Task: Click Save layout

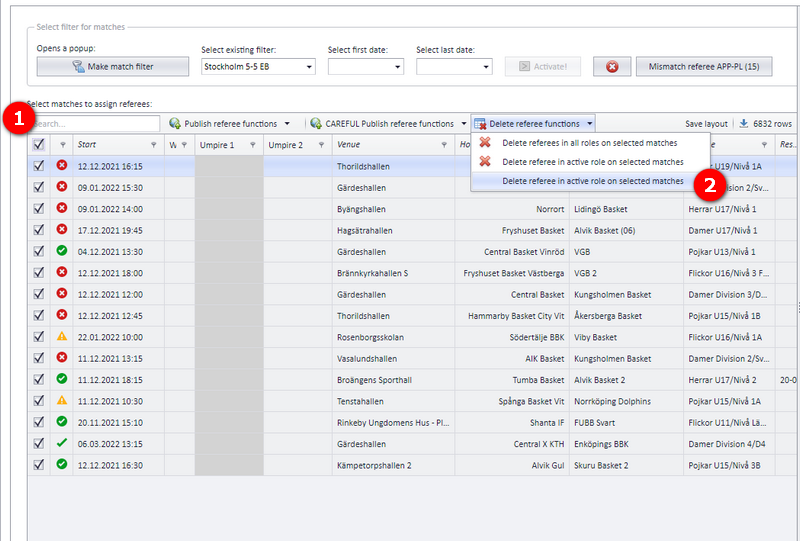Action: pos(706,124)
